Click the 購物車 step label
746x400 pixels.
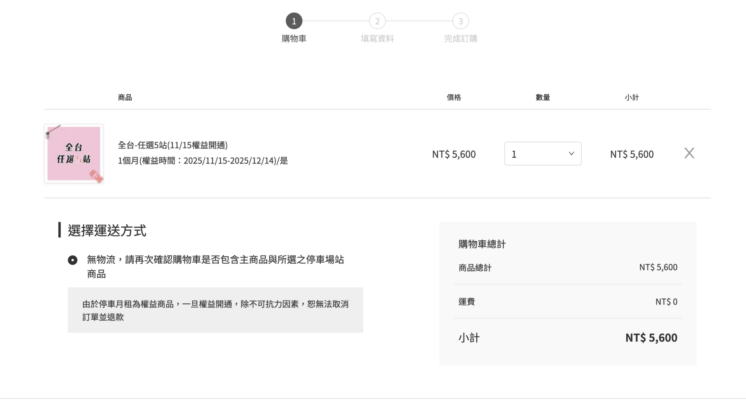[x=294, y=39]
